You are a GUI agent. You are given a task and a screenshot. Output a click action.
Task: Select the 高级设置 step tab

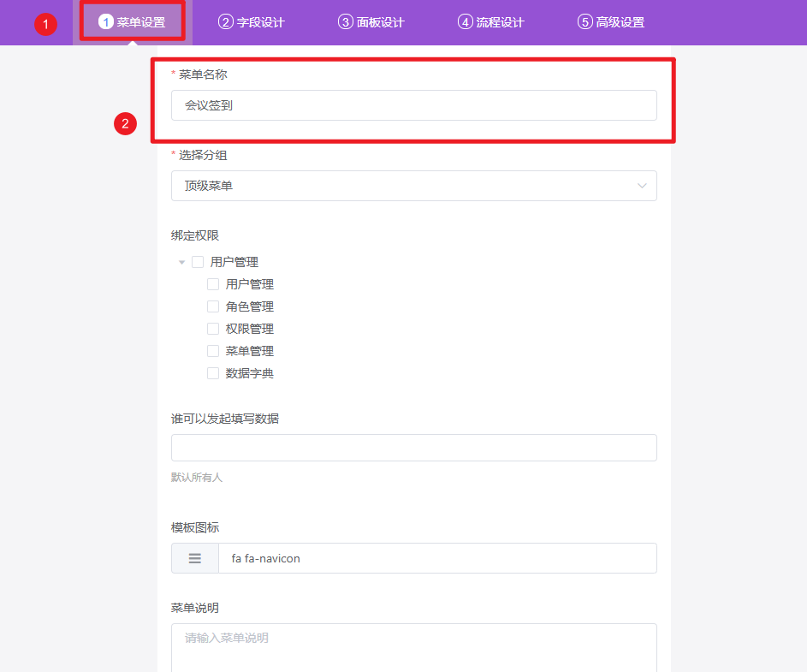point(610,22)
